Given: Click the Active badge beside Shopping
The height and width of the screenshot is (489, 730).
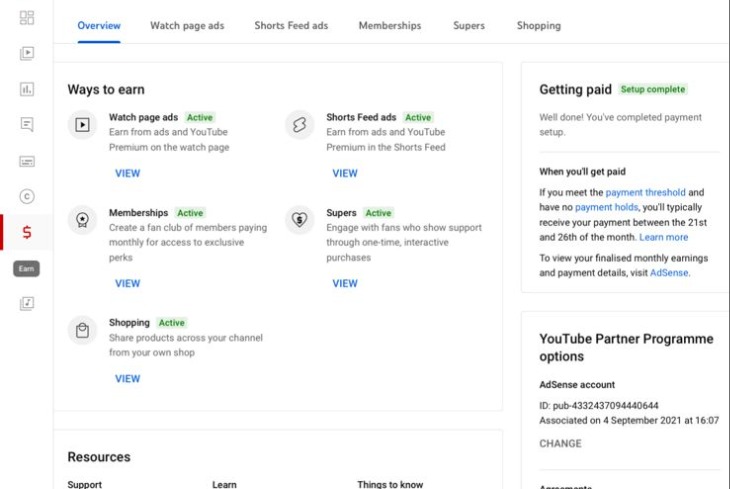Looking at the screenshot, I should click(171, 323).
